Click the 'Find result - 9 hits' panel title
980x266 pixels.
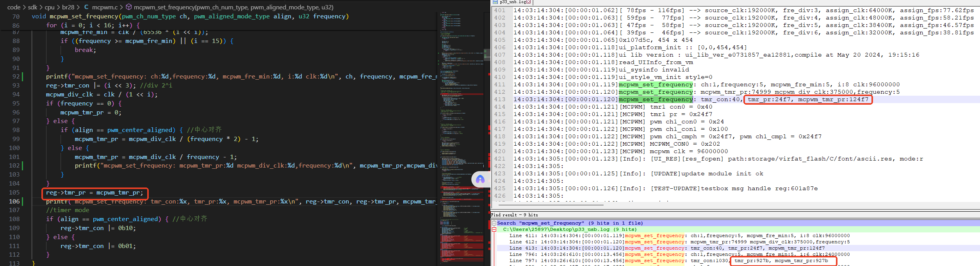point(514,215)
